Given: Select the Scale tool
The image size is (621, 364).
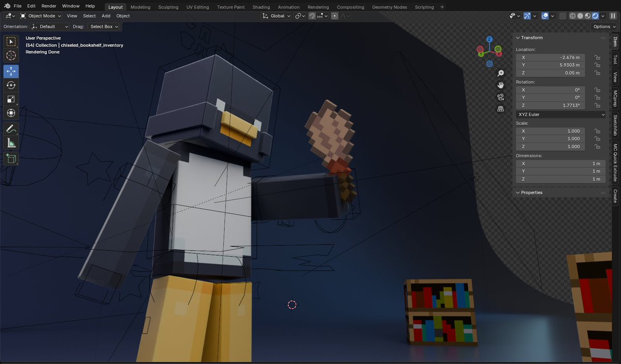Looking at the screenshot, I should click(x=11, y=99).
